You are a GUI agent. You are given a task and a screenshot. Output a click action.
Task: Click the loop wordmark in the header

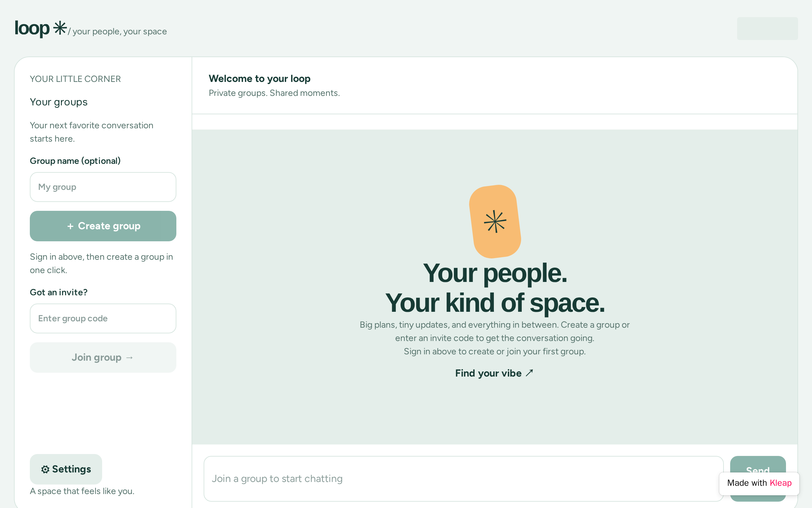tap(32, 29)
